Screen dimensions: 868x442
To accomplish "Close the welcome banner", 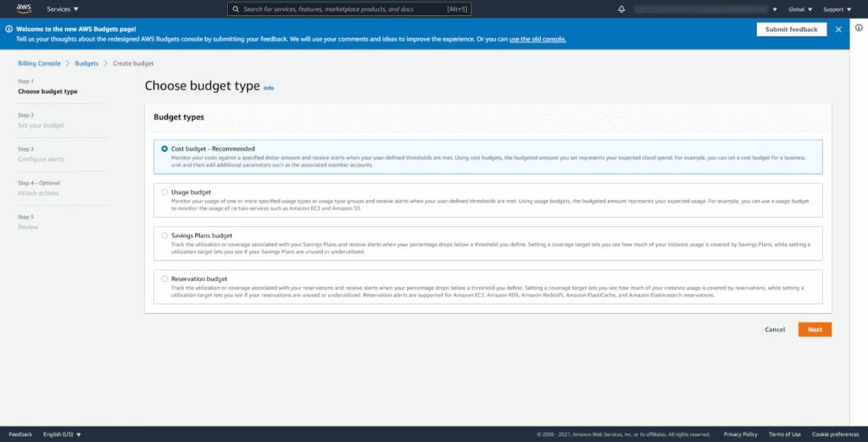I will click(838, 30).
